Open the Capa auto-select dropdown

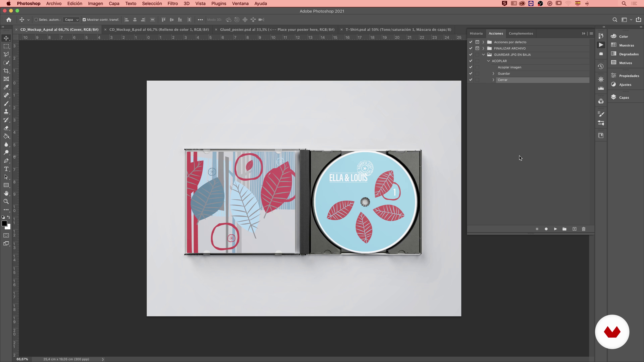click(x=71, y=20)
